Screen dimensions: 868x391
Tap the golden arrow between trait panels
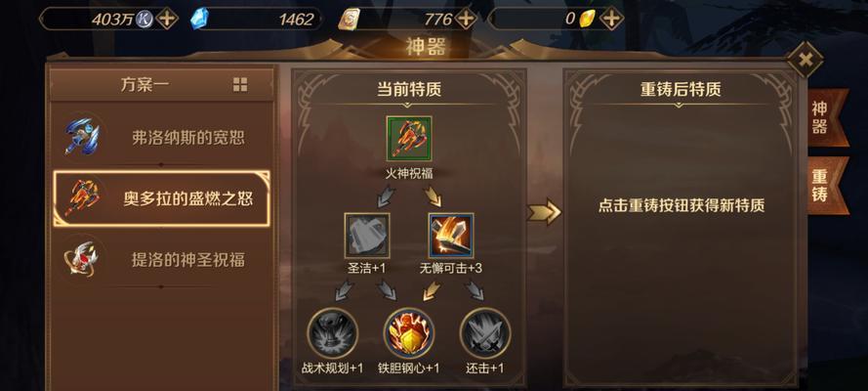(544, 211)
